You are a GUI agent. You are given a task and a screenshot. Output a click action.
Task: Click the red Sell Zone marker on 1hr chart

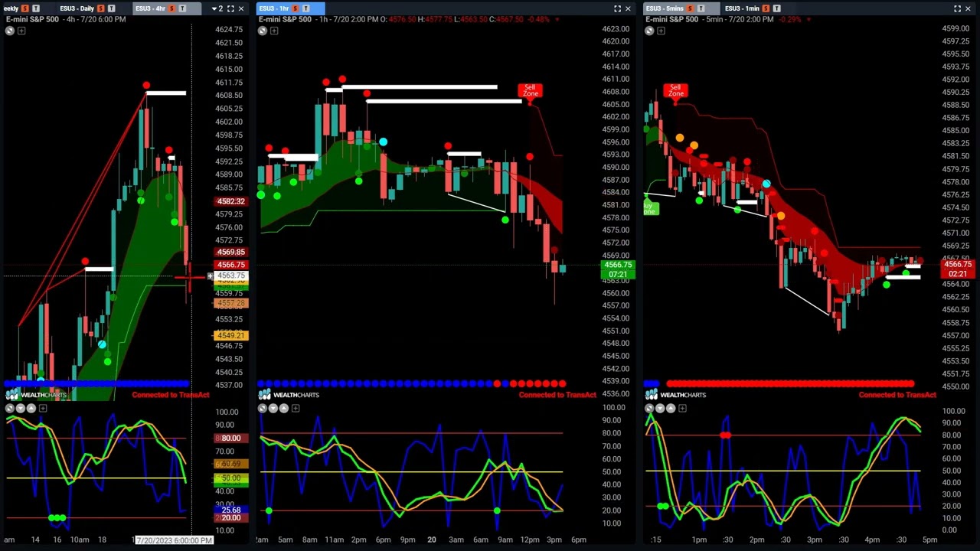tap(530, 91)
